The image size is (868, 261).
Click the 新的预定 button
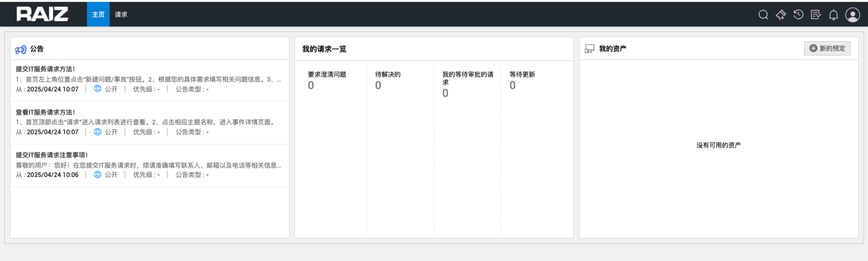827,48
